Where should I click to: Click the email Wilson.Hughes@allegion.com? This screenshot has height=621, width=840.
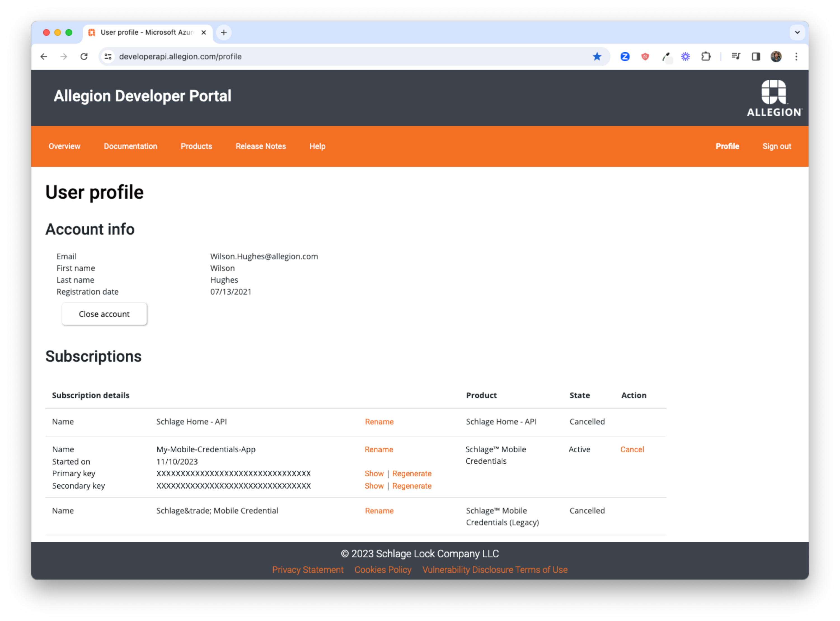tap(264, 256)
